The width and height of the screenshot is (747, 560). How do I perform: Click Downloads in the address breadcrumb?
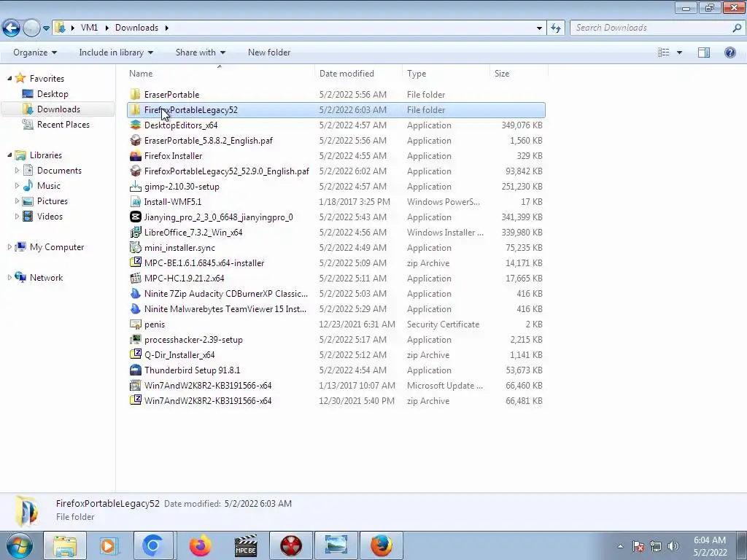coord(136,28)
